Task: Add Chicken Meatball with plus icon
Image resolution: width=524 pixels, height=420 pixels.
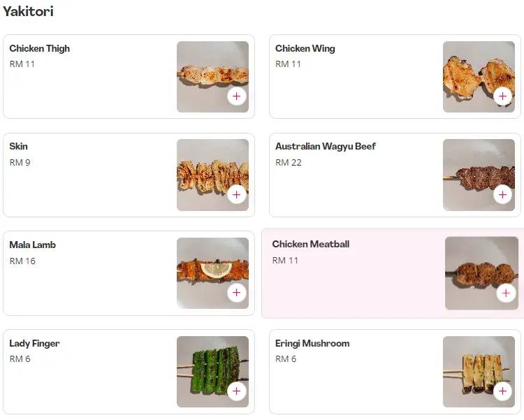Action: pos(506,294)
